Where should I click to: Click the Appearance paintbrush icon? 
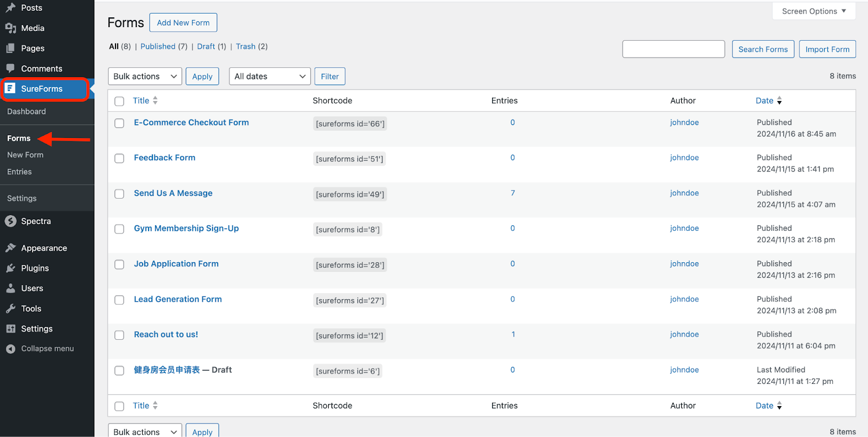(x=10, y=248)
